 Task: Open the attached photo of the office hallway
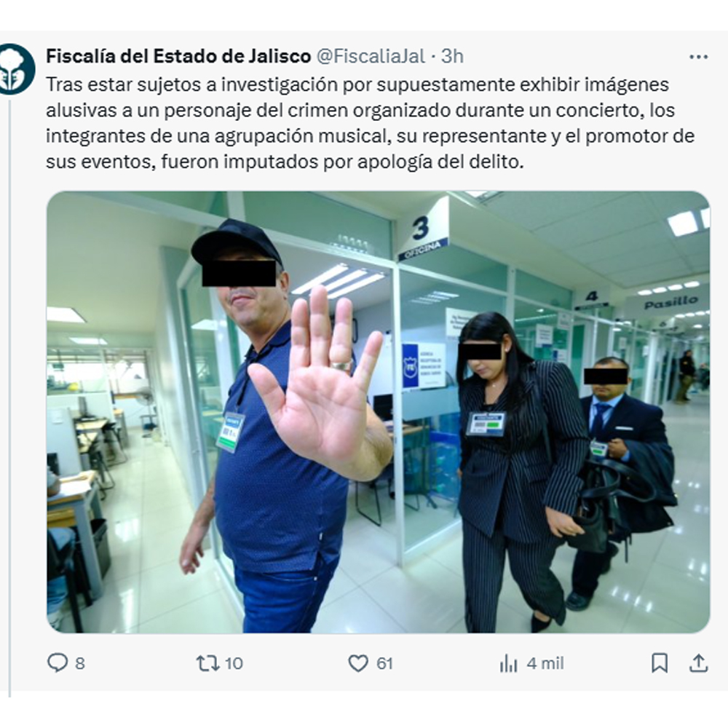click(x=378, y=412)
